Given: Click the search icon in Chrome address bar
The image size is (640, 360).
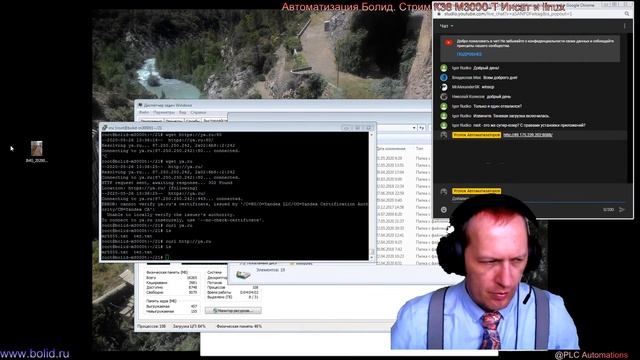Looking at the screenshot, I should (627, 14).
